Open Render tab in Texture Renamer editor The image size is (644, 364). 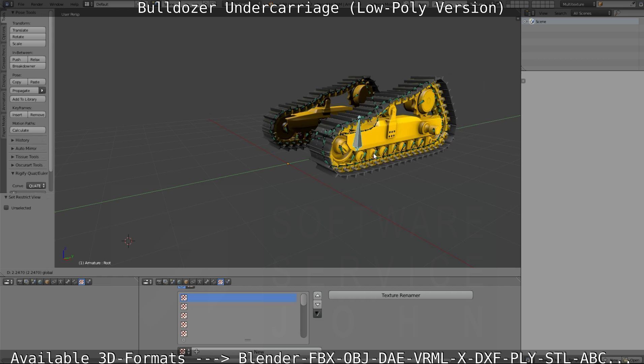pos(159,282)
